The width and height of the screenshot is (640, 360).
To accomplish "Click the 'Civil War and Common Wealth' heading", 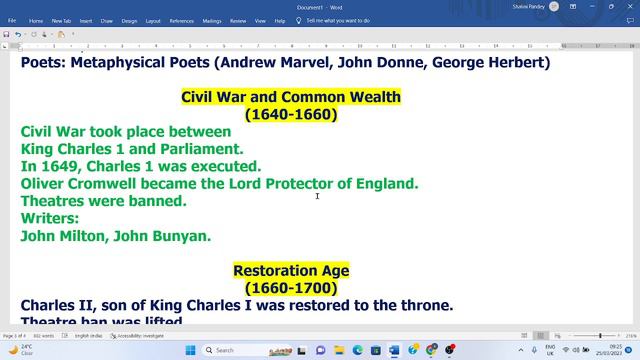I will (x=291, y=97).
